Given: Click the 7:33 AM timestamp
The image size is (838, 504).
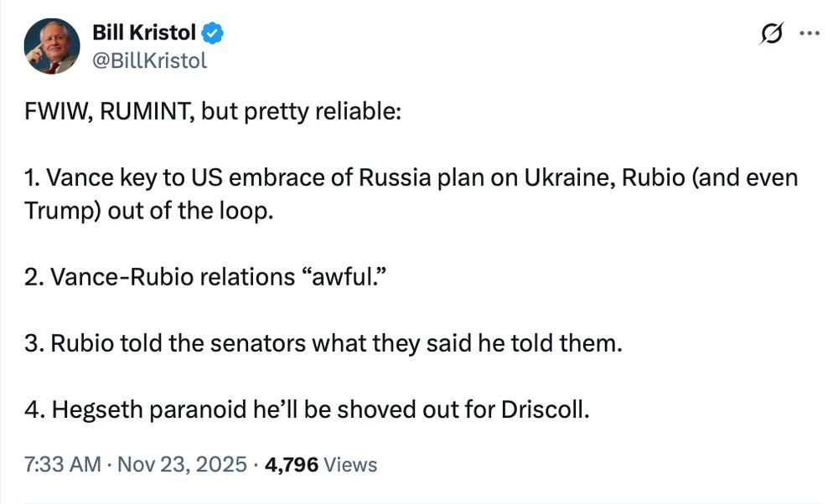Looking at the screenshot, I should pos(63,465).
